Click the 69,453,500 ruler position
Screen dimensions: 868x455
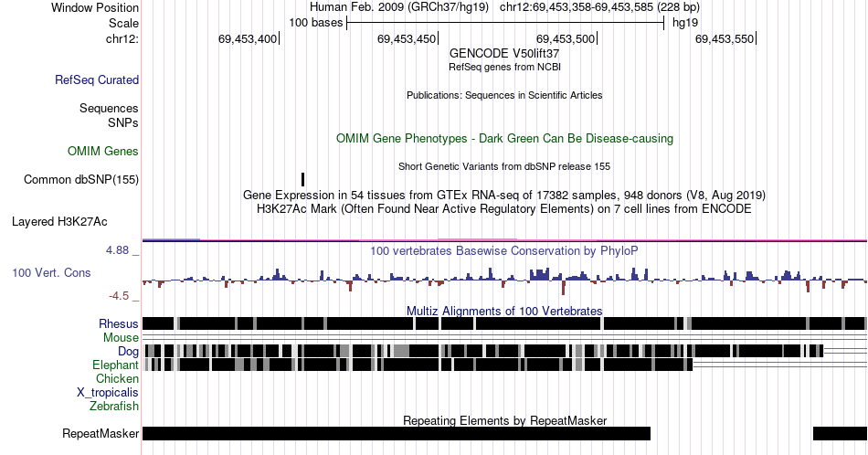coord(566,38)
